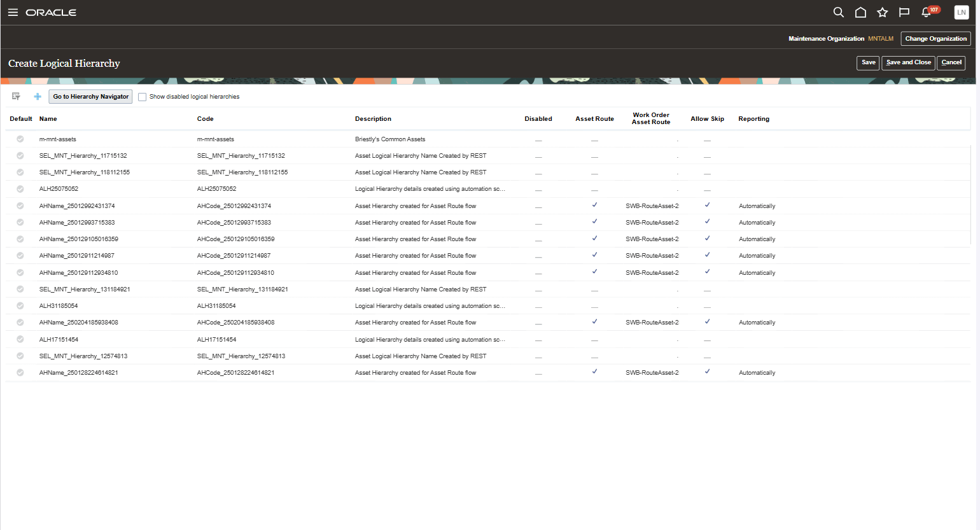Set m-mnt-assets as the default hierarchy
This screenshot has width=980, height=530.
click(20, 139)
